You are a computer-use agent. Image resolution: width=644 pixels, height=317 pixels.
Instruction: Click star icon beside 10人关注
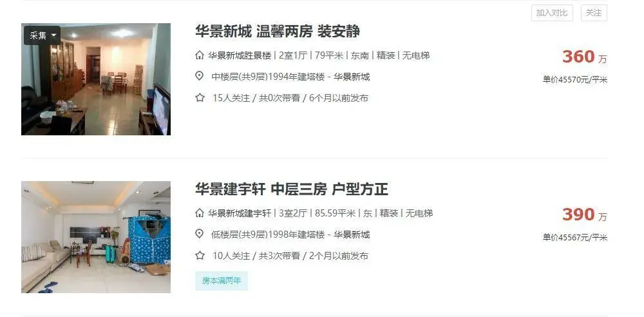click(x=200, y=255)
